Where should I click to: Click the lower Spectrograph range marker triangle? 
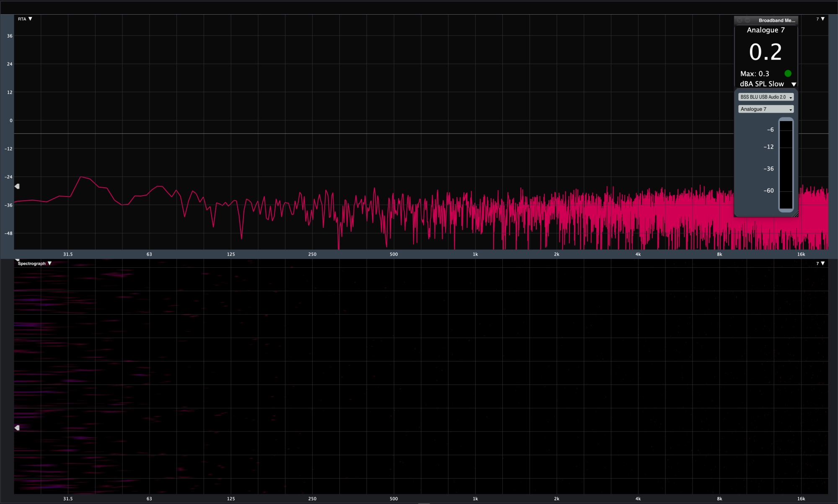[17, 428]
